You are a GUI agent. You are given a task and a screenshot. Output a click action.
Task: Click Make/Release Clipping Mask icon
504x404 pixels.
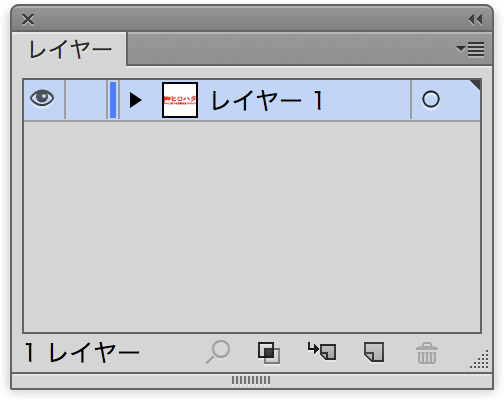pyautogui.click(x=269, y=353)
